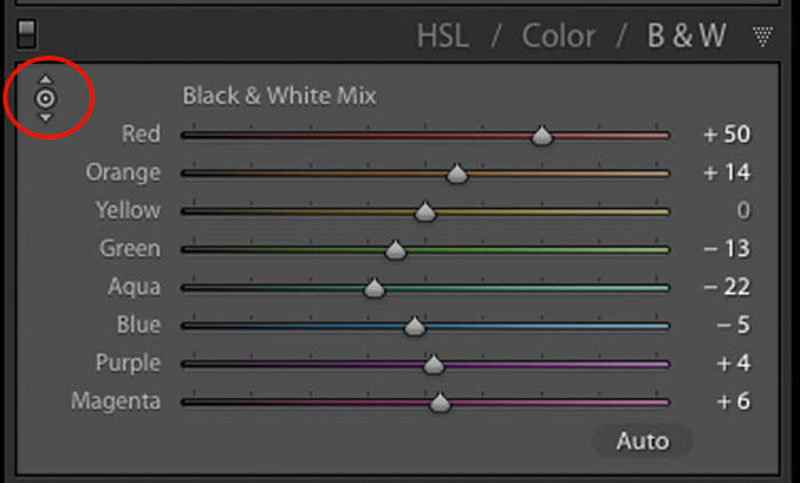This screenshot has height=483, width=800.
Task: Click the Blue slider handle
Action: click(414, 326)
